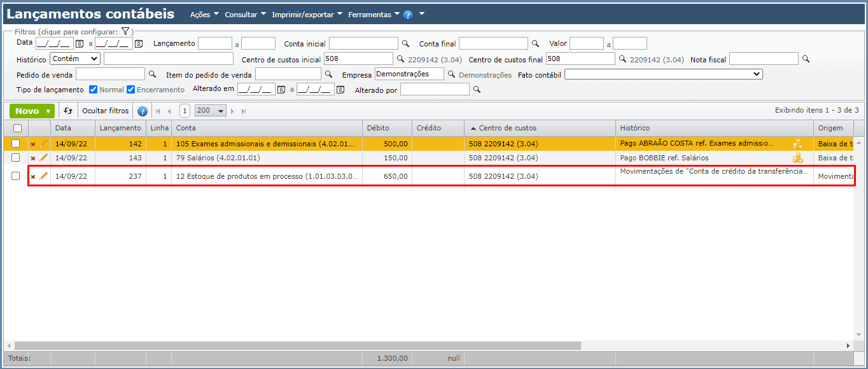
Task: Go to the first page of results
Action: click(x=158, y=111)
